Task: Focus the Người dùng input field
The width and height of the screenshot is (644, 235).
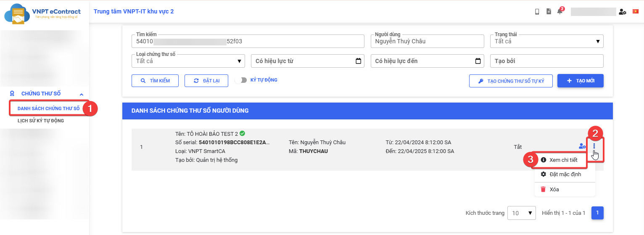Action: (427, 41)
